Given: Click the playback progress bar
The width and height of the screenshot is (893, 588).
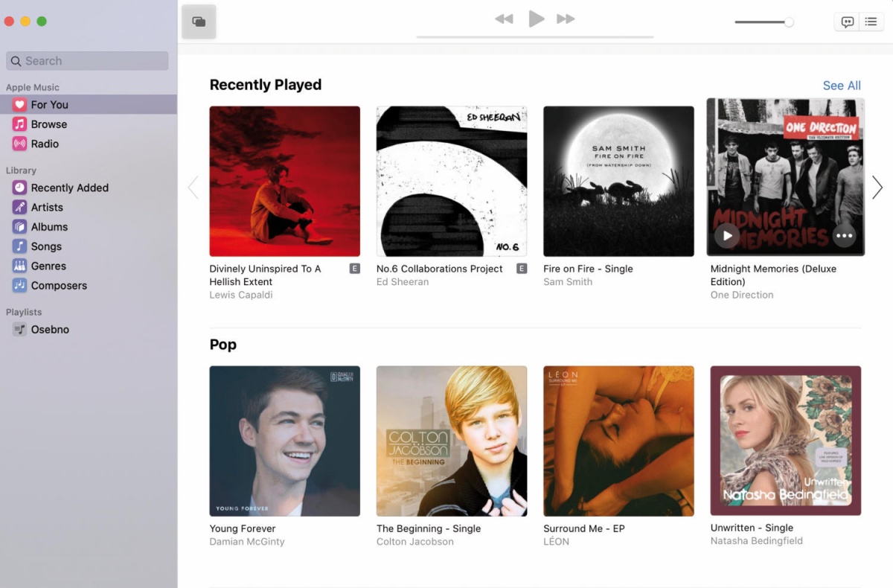Looking at the screenshot, I should click(x=535, y=36).
